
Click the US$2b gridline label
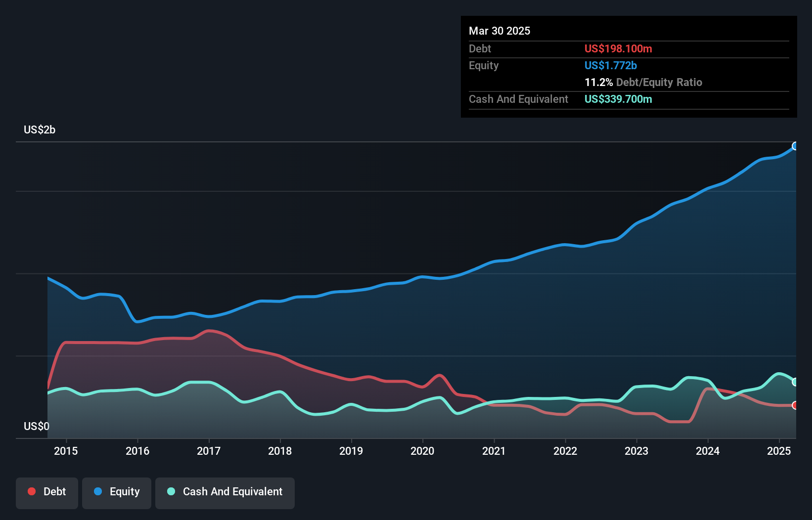tap(39, 130)
